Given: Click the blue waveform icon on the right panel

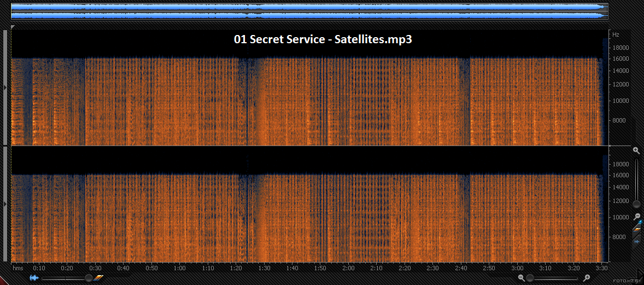Looking at the screenshot, I should pyautogui.click(x=636, y=241).
